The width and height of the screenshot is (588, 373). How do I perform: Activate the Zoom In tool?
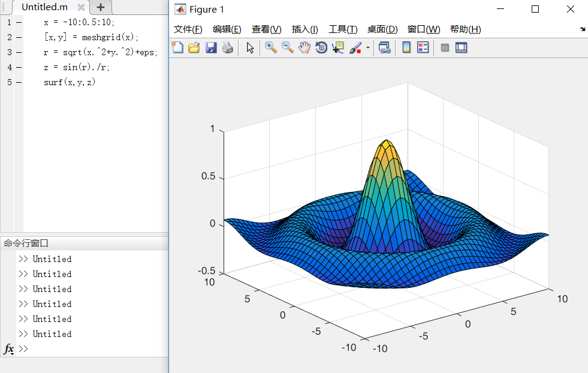[x=270, y=47]
